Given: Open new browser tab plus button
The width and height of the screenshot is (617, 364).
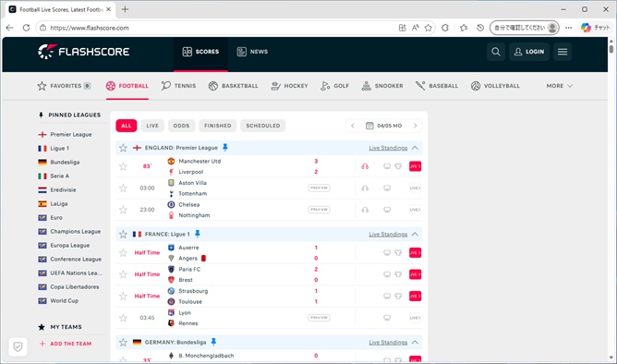Looking at the screenshot, I should [125, 9].
